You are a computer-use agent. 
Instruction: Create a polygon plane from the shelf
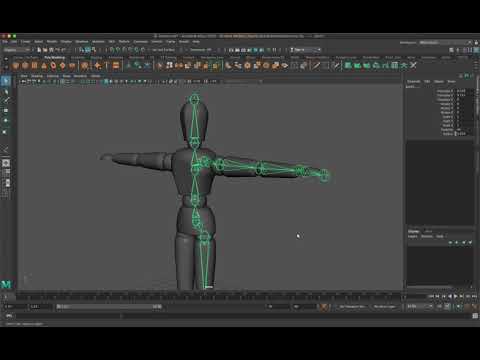[x=62, y=66]
